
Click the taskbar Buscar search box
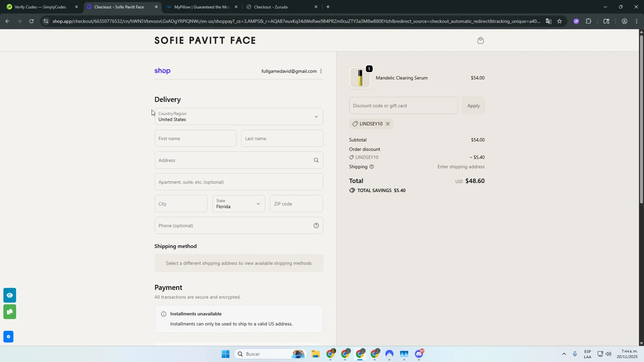[x=271, y=354]
